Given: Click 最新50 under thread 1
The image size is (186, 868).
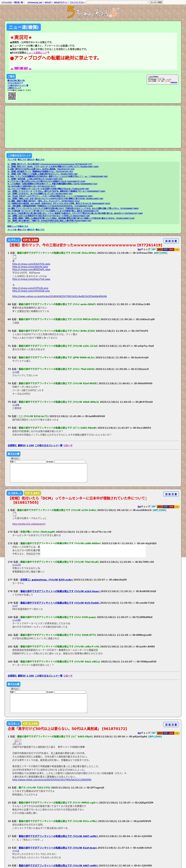Looking at the screenshot, I should point(22,445).
